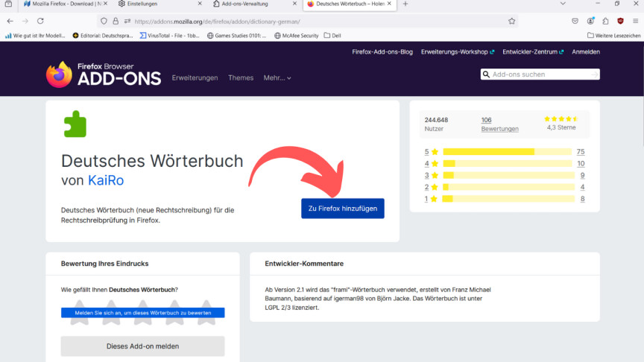Open the 106 Bewertungen reviews link
The height and width of the screenshot is (362, 644).
point(500,124)
